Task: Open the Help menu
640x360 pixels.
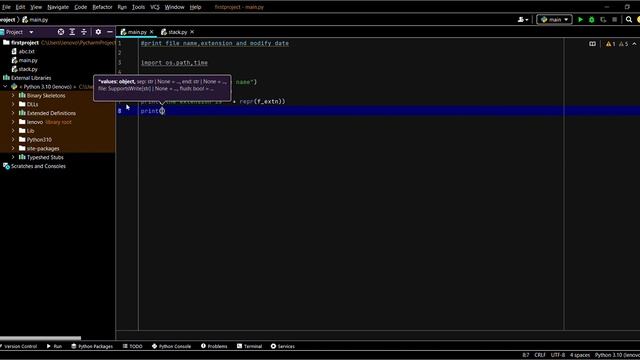Action: [195, 7]
